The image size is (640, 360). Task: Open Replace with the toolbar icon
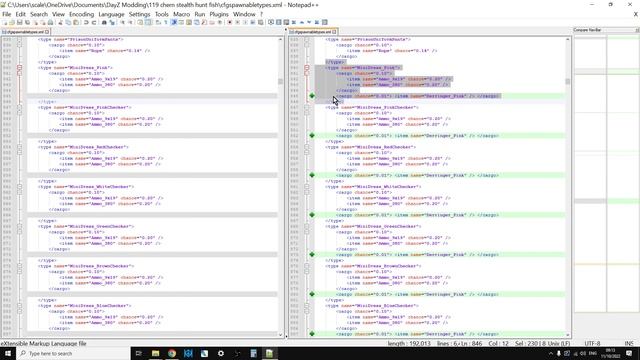click(112, 22)
